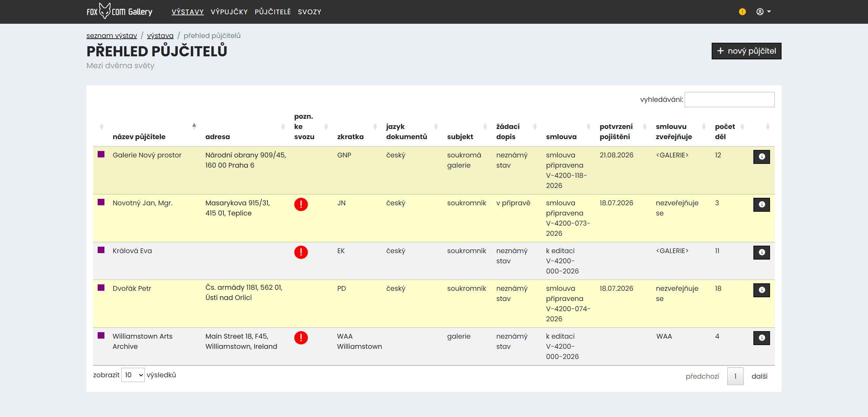Open info for Galerie Nový prostor
This screenshot has width=868, height=417.
click(761, 157)
